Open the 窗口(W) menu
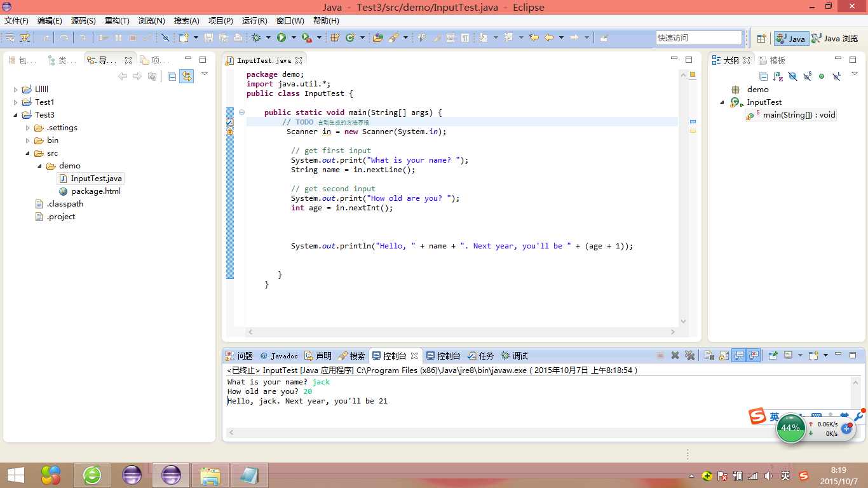 (x=290, y=21)
